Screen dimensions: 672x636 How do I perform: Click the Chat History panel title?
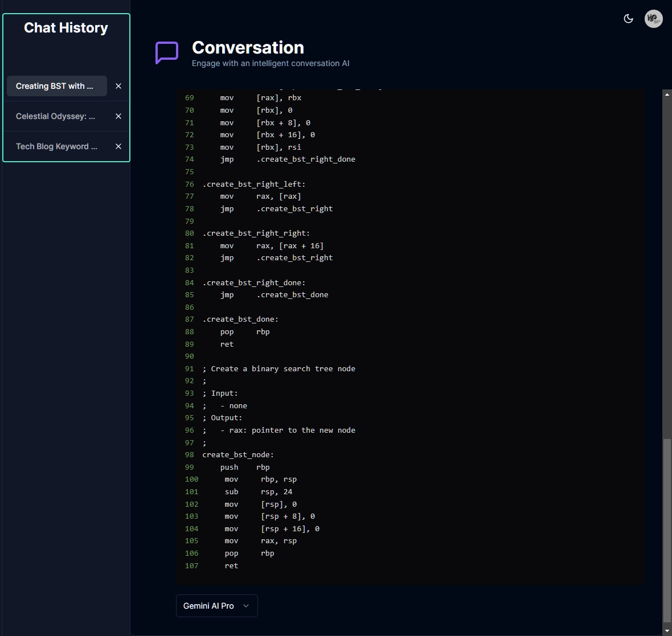pyautogui.click(x=65, y=27)
